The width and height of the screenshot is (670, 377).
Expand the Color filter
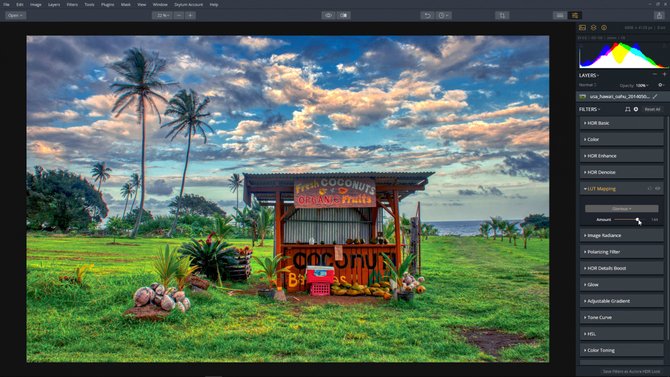click(x=622, y=139)
